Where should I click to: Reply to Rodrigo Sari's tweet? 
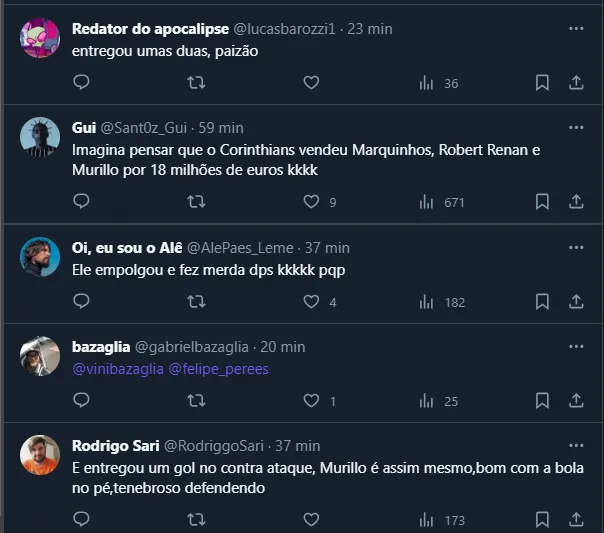(x=82, y=520)
